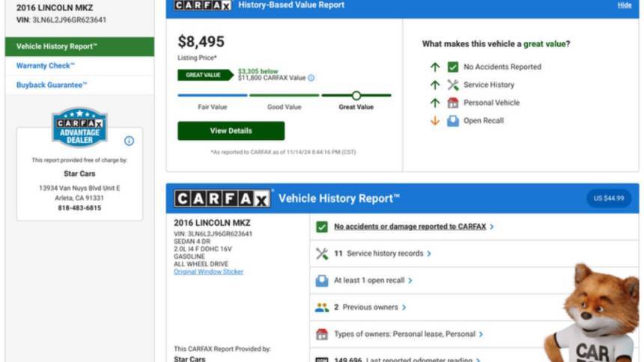The height and width of the screenshot is (362, 644).
Task: Click the CARFAX Advantage Dealer badge
Action: pyautogui.click(x=79, y=128)
